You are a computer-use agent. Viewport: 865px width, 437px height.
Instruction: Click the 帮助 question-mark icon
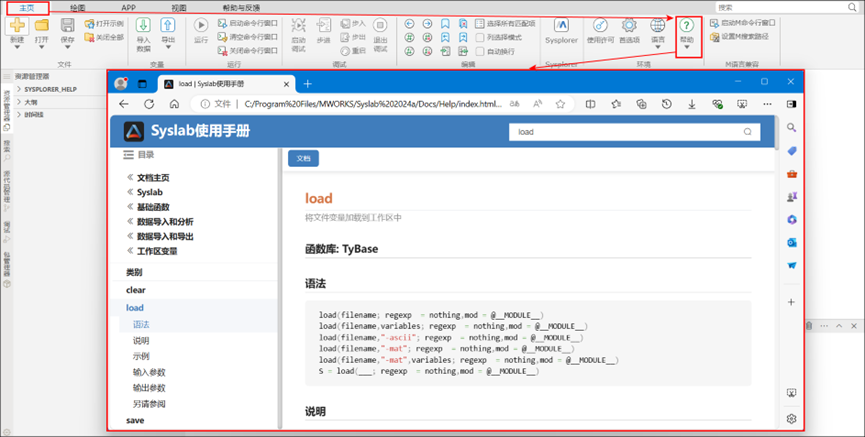pyautogui.click(x=687, y=25)
